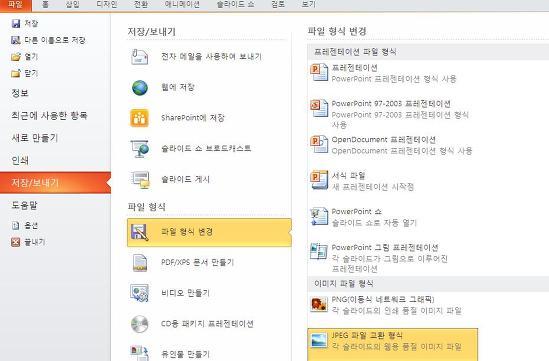Click the Save (저장) floppy icon

coord(16,23)
